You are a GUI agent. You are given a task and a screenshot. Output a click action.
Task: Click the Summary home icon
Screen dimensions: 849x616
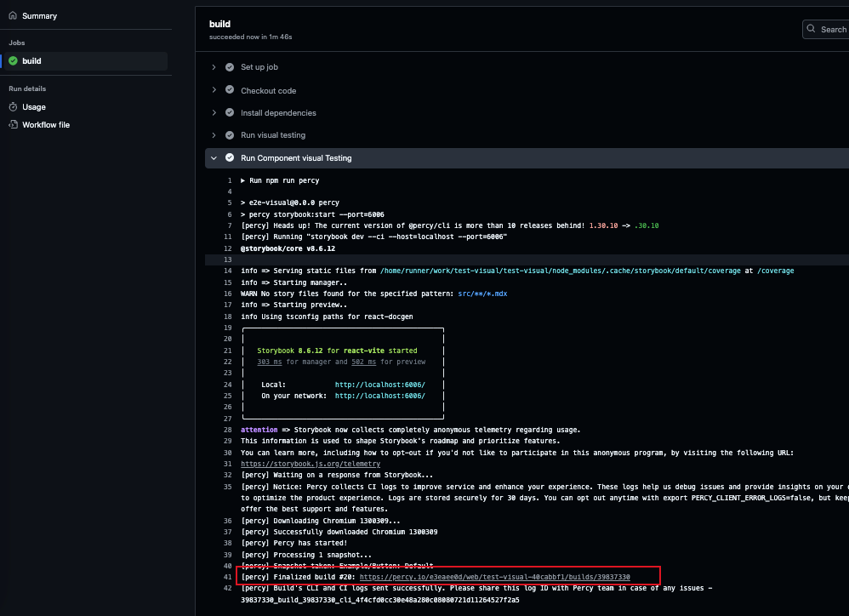tap(13, 16)
